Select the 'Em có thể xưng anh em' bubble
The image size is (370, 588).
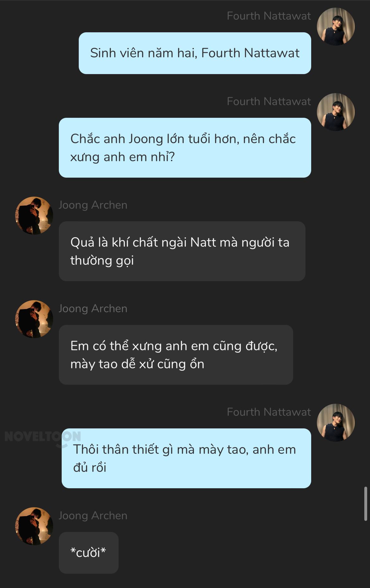[x=176, y=355]
